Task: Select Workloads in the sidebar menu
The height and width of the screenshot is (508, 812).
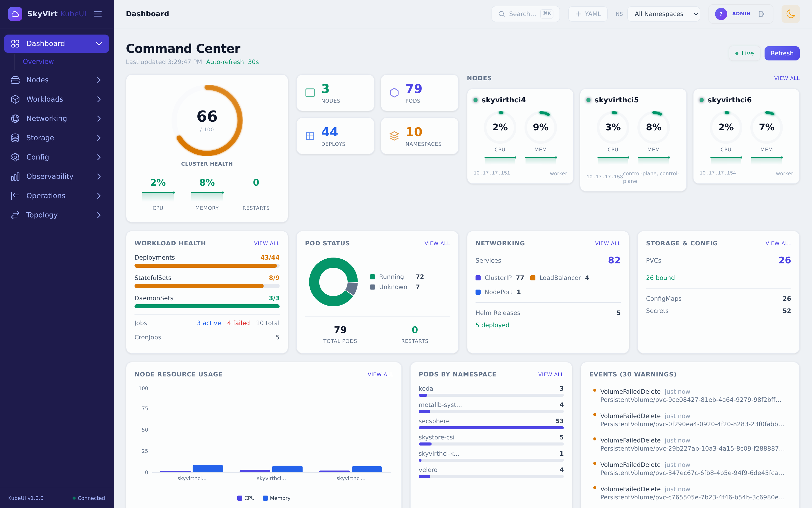Action: 56,99
